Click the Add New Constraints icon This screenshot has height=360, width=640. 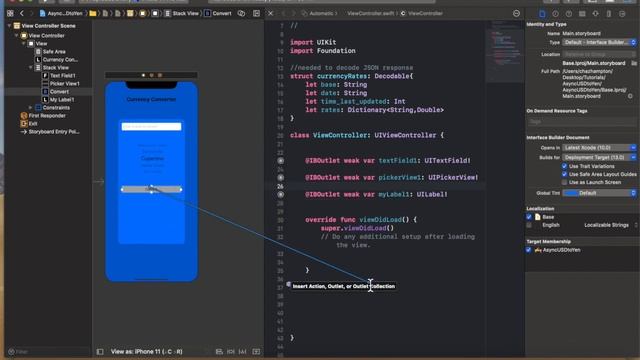[x=231, y=351]
